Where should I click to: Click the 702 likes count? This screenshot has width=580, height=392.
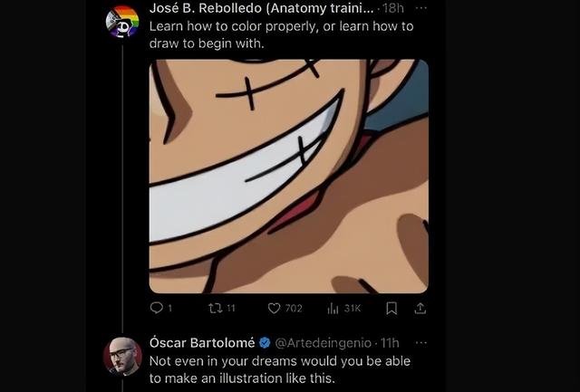point(294,308)
